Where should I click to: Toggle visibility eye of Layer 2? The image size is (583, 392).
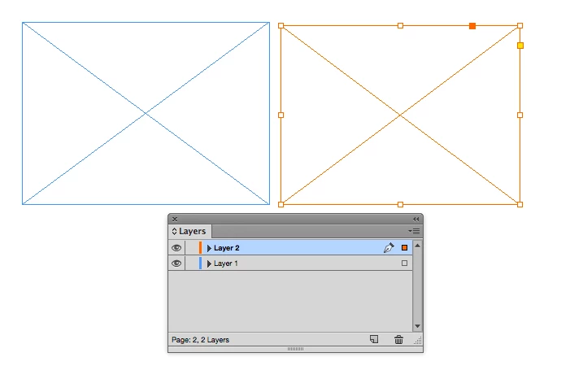pyautogui.click(x=176, y=248)
